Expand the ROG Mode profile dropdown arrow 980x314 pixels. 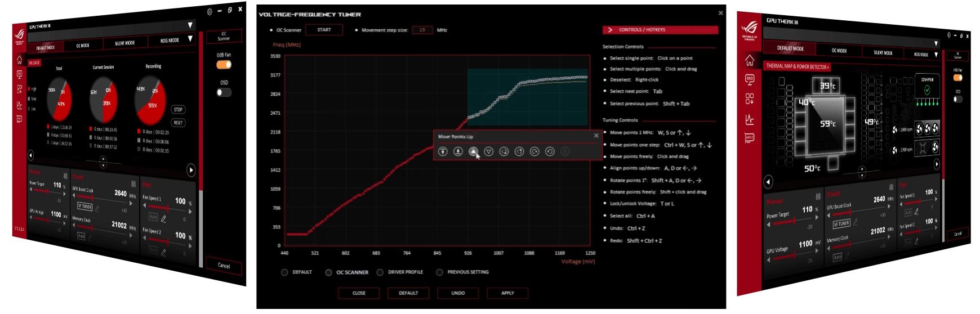coord(190,39)
